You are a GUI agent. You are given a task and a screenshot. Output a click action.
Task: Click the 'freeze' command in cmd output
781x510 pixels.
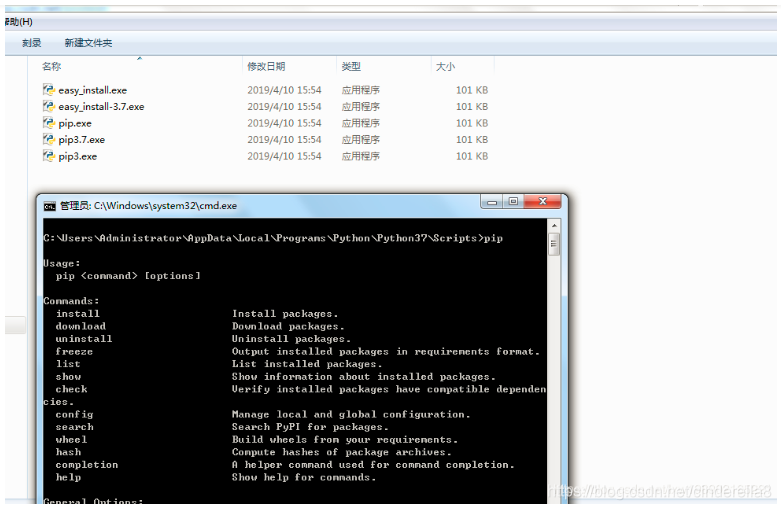(74, 352)
